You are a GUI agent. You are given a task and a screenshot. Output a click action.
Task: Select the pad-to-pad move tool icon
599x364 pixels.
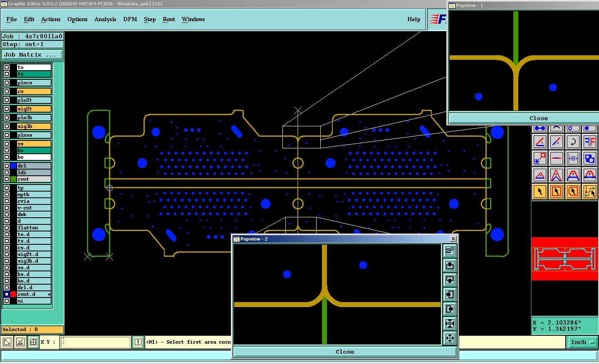click(x=540, y=158)
